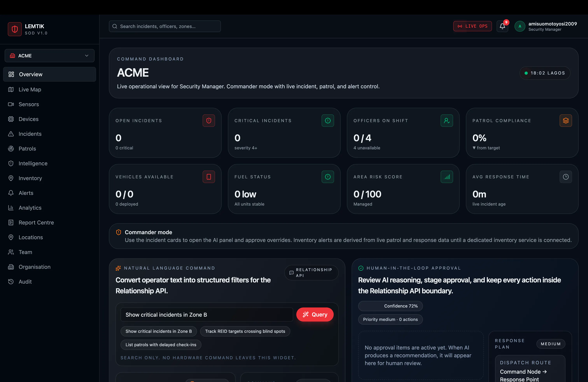588x382 pixels.
Task: Click the 'Confidence 72%' pill
Action: click(390, 306)
